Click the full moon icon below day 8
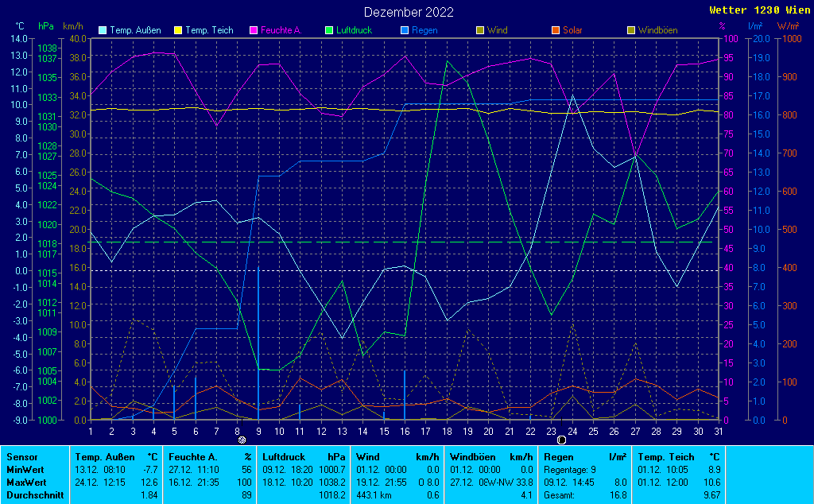This screenshot has width=814, height=504. tap(242, 440)
